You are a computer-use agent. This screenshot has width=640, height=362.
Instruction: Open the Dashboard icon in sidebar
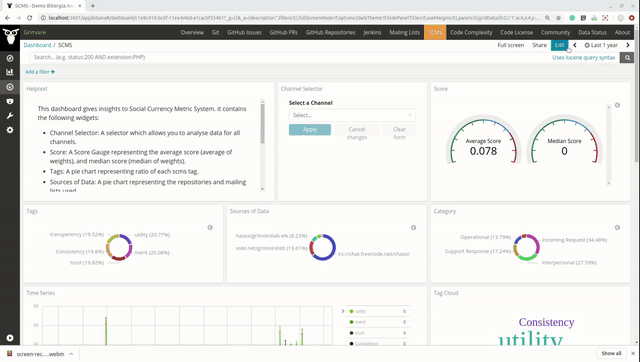(10, 87)
